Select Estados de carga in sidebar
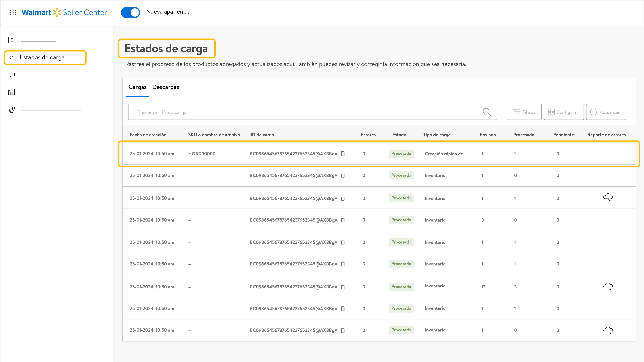 (42, 57)
